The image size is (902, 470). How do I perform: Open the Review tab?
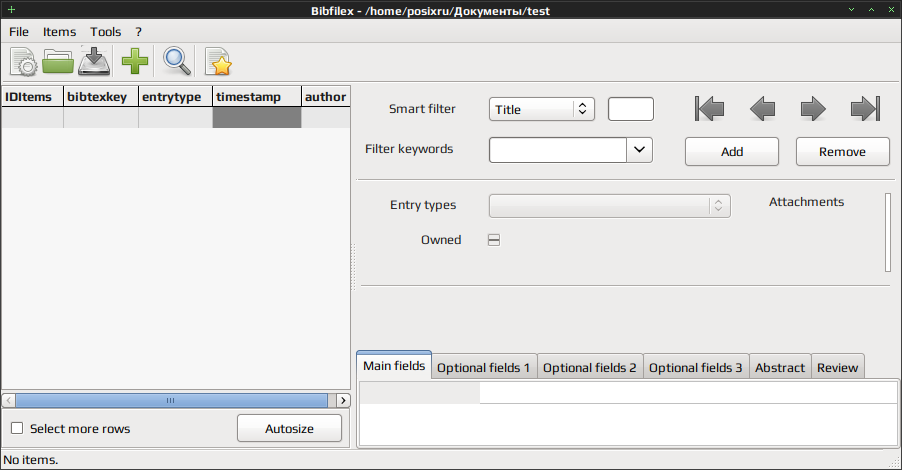coord(838,367)
